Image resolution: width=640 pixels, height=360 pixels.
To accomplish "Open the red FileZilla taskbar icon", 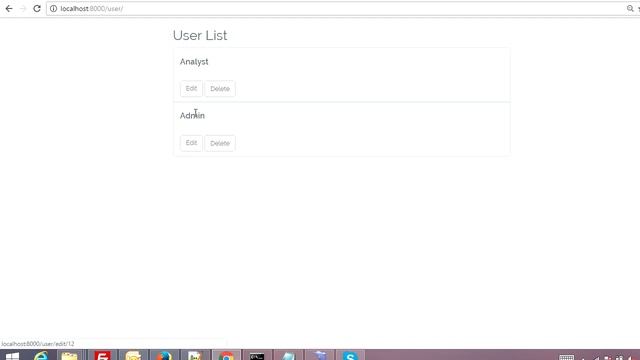I will coord(102,356).
